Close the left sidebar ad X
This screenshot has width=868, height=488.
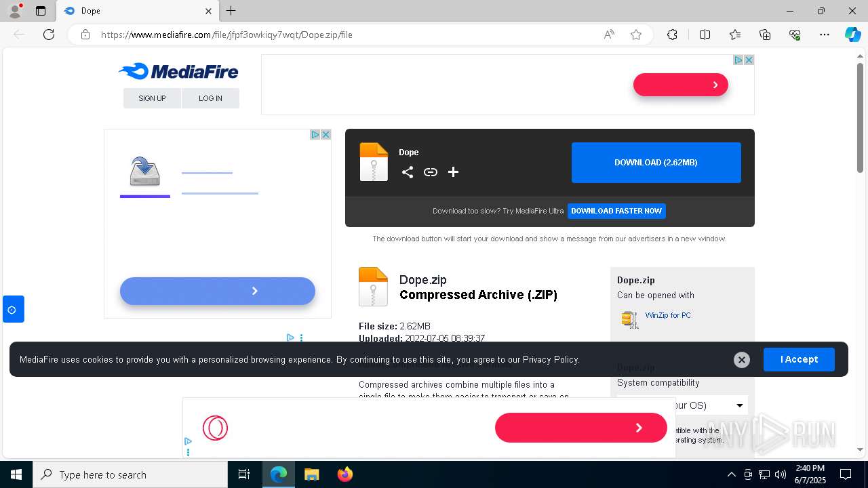pos(325,134)
